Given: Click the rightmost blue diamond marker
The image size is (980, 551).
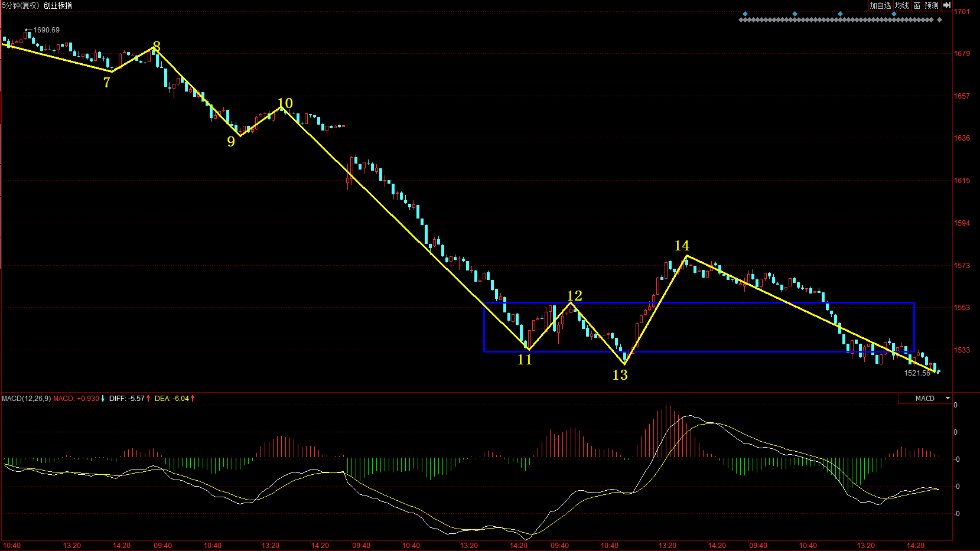Looking at the screenshot, I should point(894,14).
